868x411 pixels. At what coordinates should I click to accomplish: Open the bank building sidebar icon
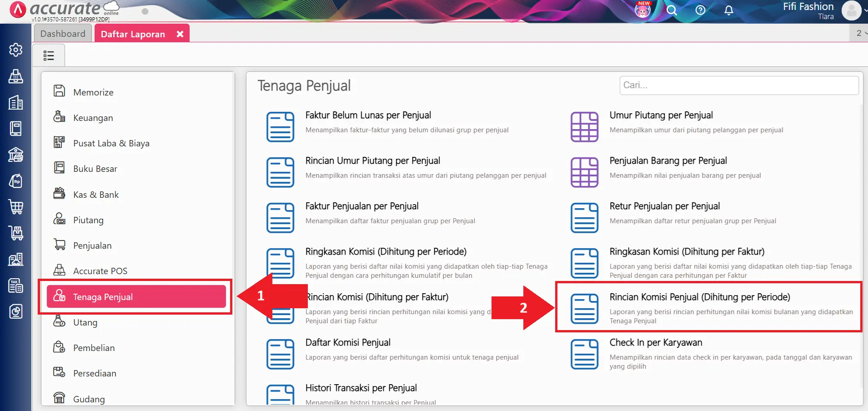click(x=16, y=155)
